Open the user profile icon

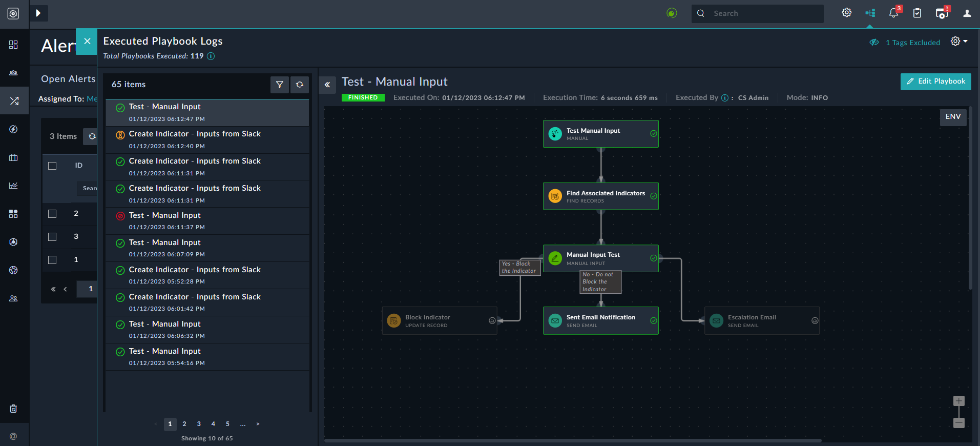click(x=967, y=13)
